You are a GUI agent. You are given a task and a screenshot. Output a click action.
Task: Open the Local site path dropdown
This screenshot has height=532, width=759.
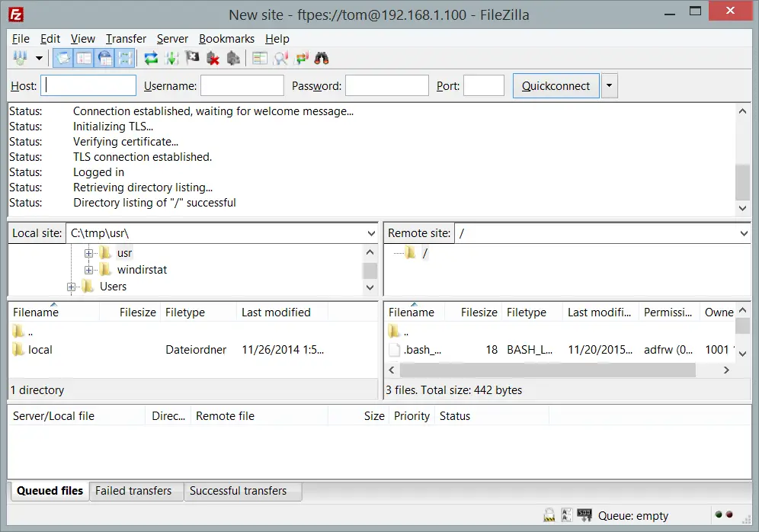[x=371, y=233]
